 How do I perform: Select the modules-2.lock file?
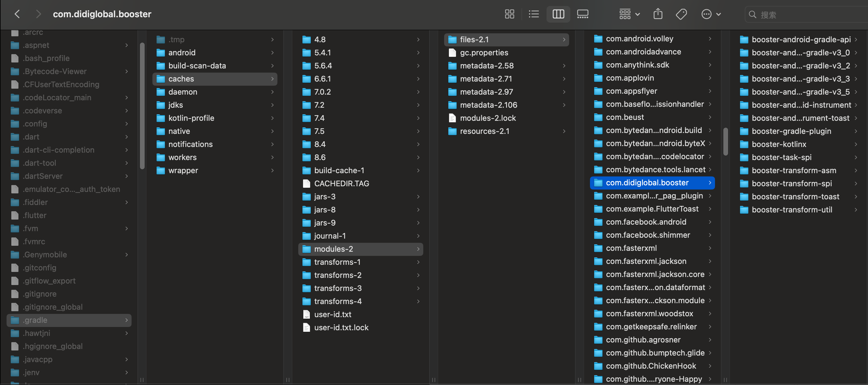pyautogui.click(x=488, y=118)
